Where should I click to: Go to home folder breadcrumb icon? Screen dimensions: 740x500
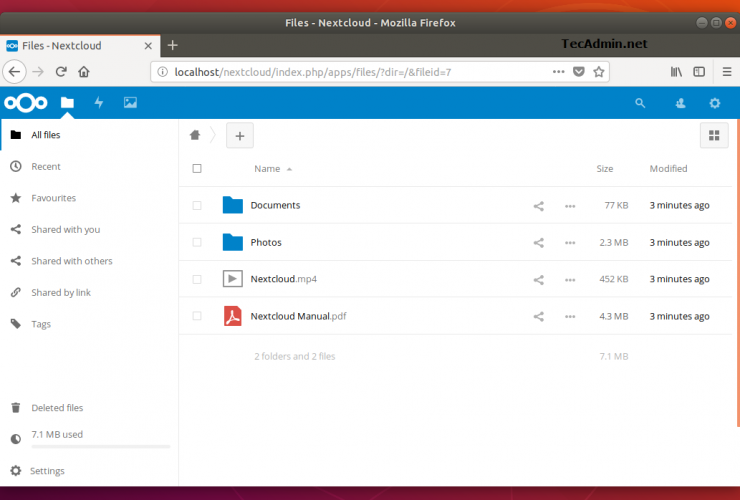click(196, 135)
